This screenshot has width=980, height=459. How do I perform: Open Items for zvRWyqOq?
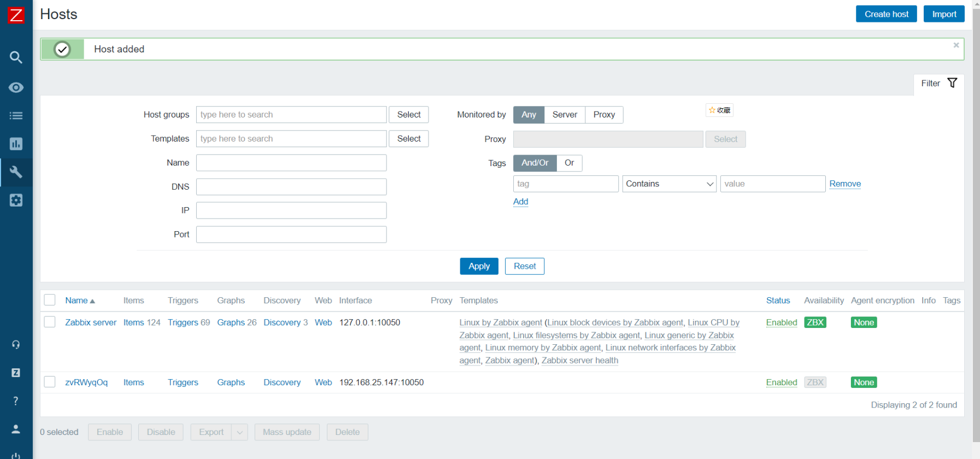[133, 382]
